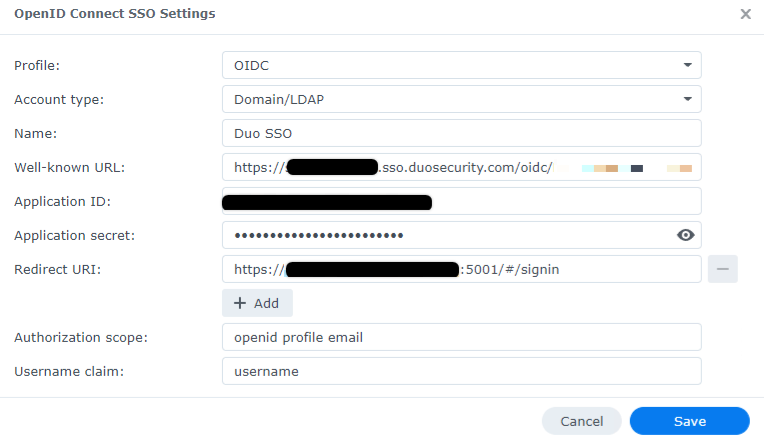Click the Profile label text
This screenshot has height=436, width=764.
(x=37, y=65)
